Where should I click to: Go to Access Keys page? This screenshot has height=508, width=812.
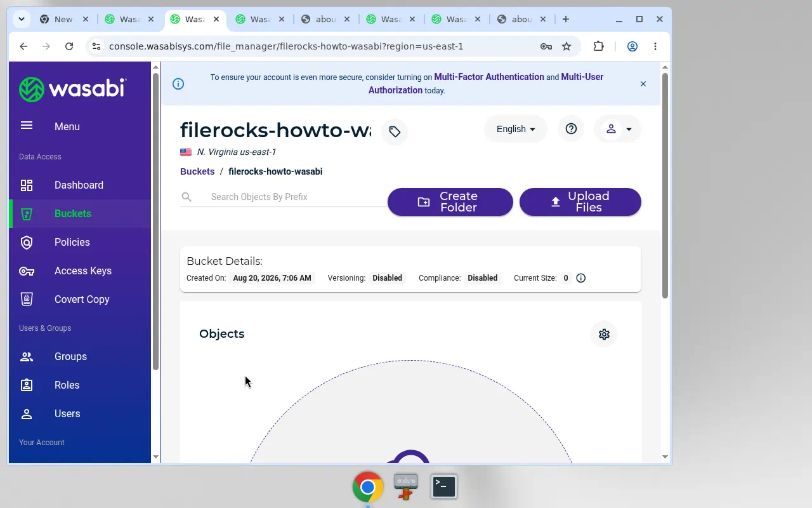click(x=80, y=271)
